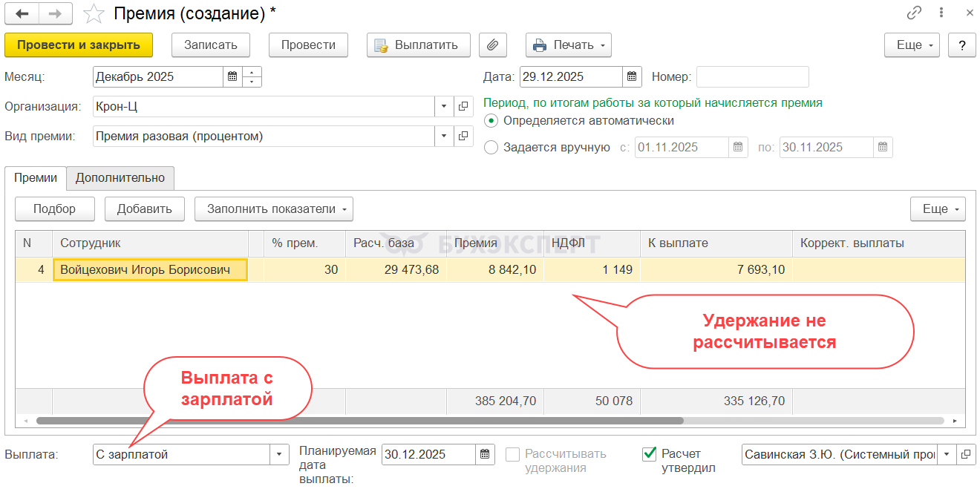
Task: Click the window close X button
Action: pyautogui.click(x=970, y=13)
